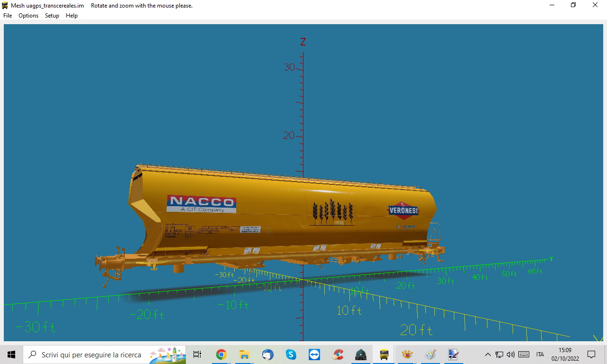Select the active yellow train app in taskbar
Viewport: 607px width, 364px height.
[384, 355]
